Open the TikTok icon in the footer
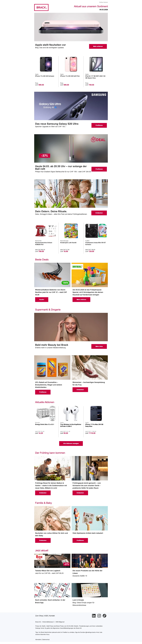The image size is (142, 644). pos(104,616)
